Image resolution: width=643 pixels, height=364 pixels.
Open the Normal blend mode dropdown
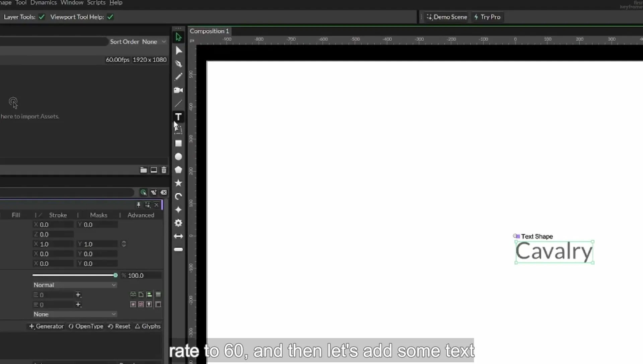[75, 285]
